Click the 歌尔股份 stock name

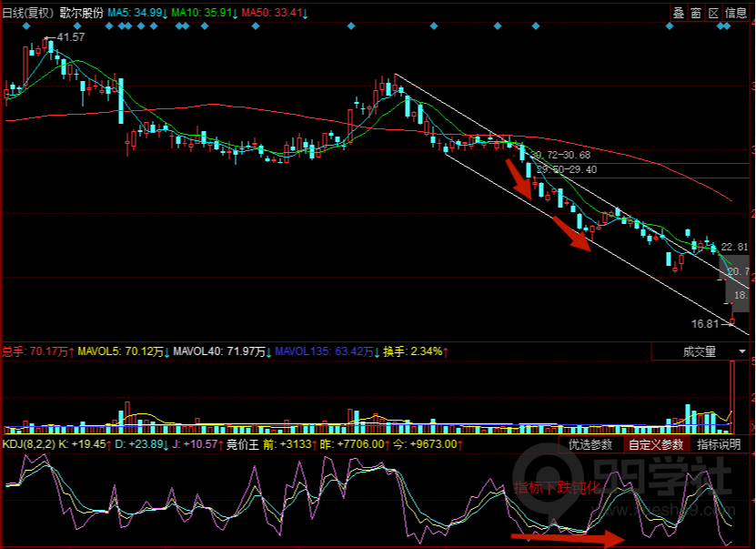tap(82, 14)
